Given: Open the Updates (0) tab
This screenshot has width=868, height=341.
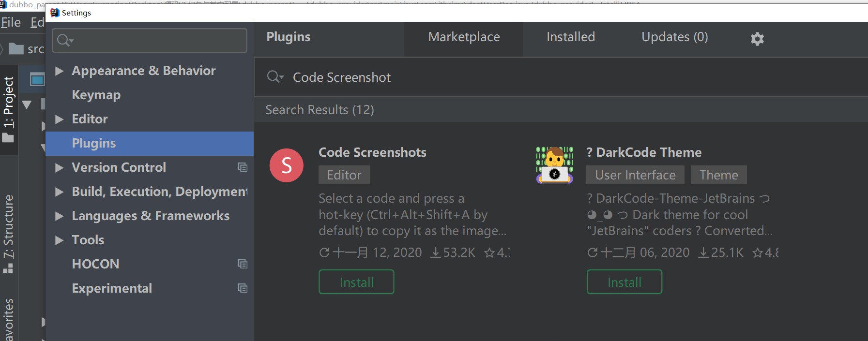Looking at the screenshot, I should click(675, 37).
